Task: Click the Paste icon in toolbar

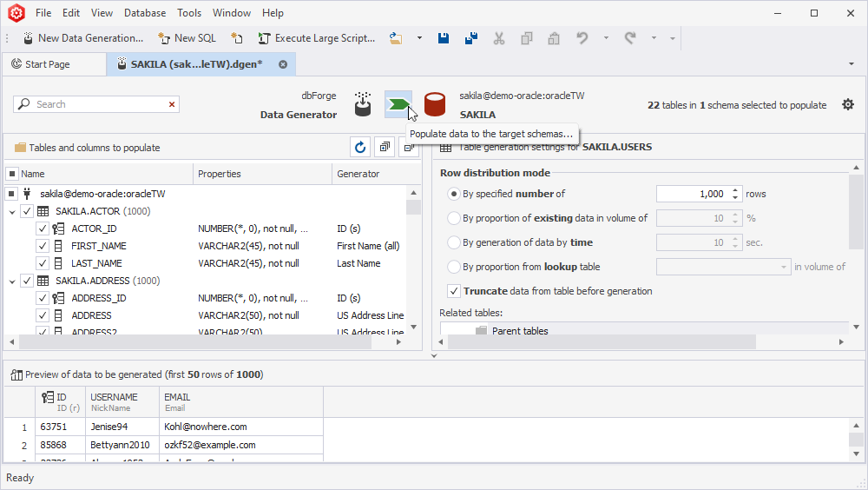Action: pyautogui.click(x=554, y=38)
